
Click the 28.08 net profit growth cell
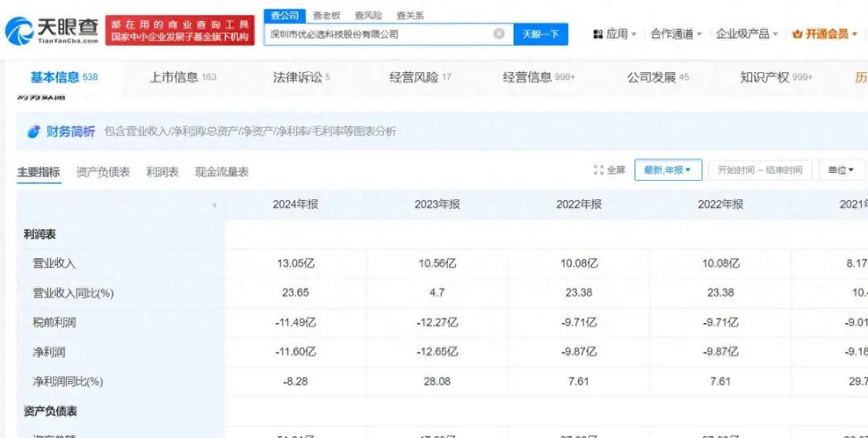(437, 382)
